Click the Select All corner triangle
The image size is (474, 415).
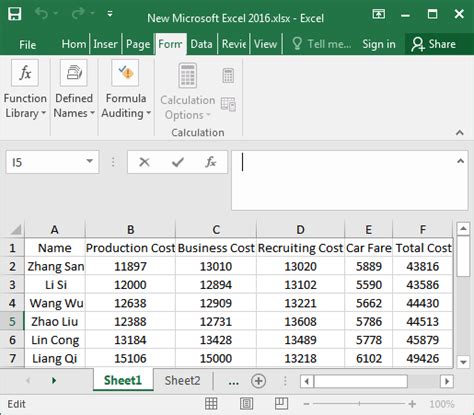(x=16, y=230)
